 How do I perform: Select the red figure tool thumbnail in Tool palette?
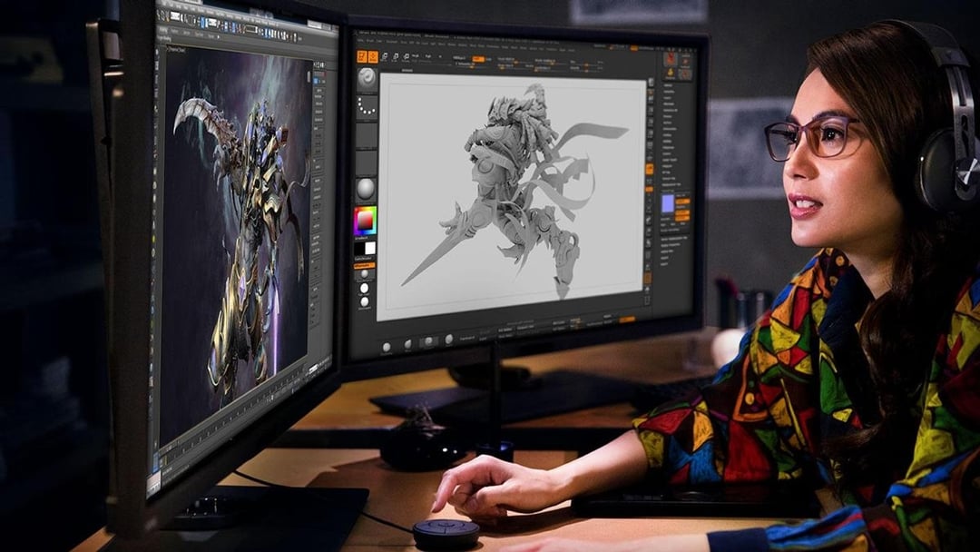(671, 58)
